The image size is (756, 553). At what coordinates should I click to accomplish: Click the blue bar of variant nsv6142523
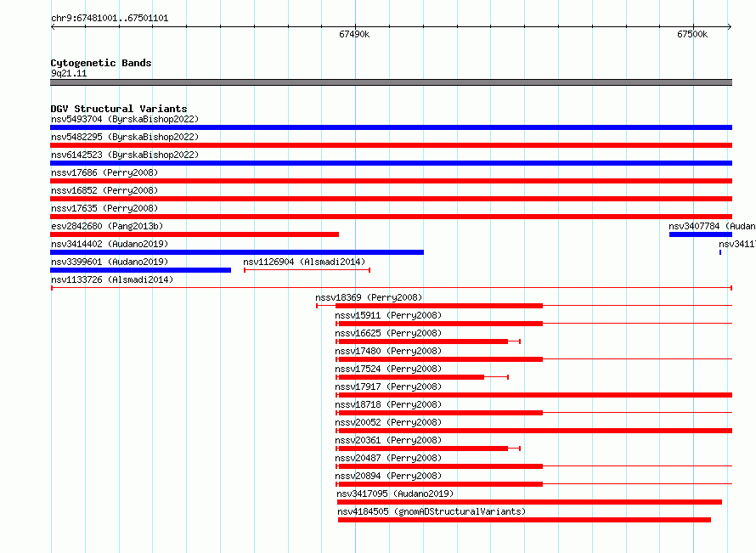pos(391,163)
